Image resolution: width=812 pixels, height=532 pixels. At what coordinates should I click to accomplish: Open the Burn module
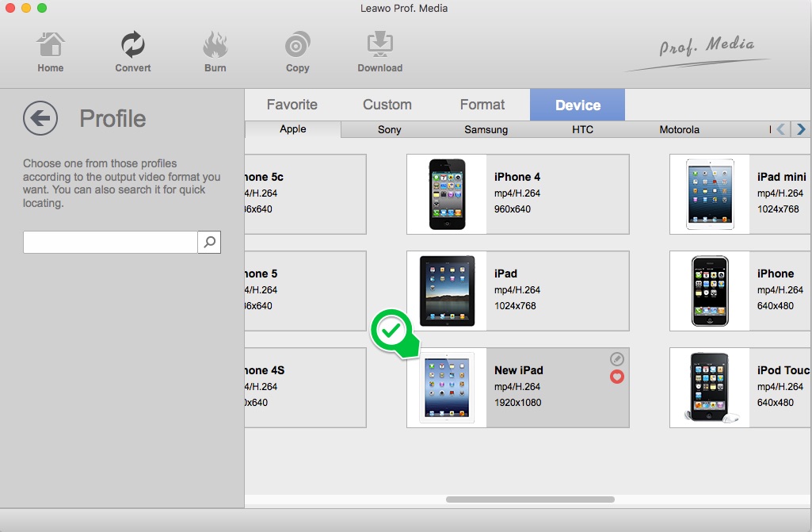tap(215, 52)
